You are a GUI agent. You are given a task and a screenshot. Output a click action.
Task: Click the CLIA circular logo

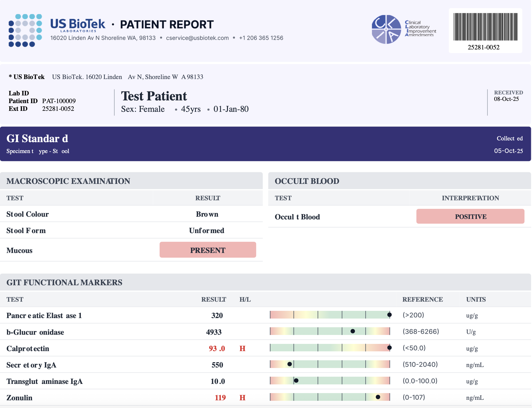coord(386,29)
